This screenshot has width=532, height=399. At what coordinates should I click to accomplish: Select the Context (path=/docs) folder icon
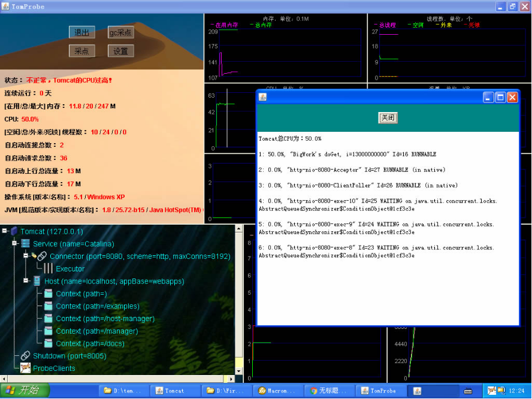click(49, 343)
